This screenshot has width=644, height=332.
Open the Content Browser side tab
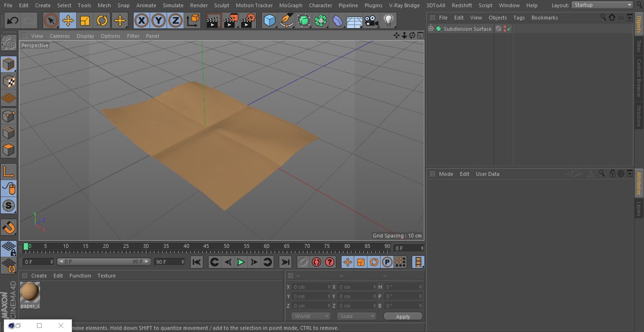[x=639, y=78]
